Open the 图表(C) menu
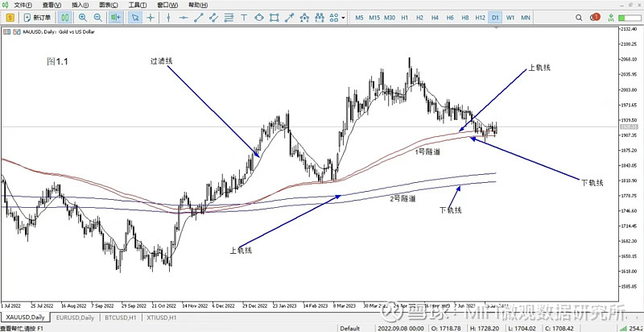The image size is (644, 332). point(109,6)
